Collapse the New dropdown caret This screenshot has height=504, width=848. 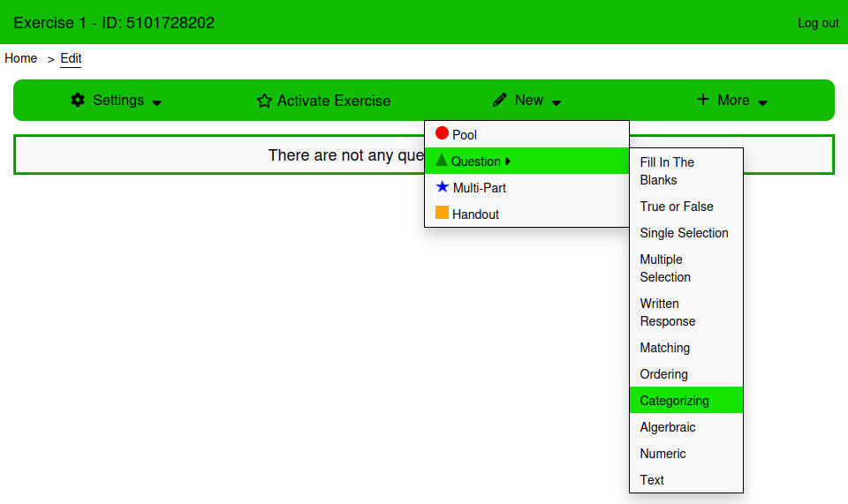(556, 102)
